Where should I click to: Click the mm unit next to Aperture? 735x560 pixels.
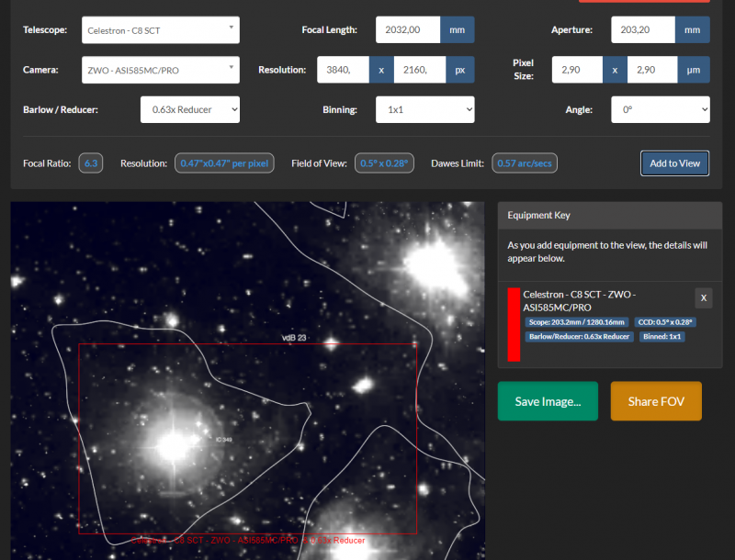(692, 29)
